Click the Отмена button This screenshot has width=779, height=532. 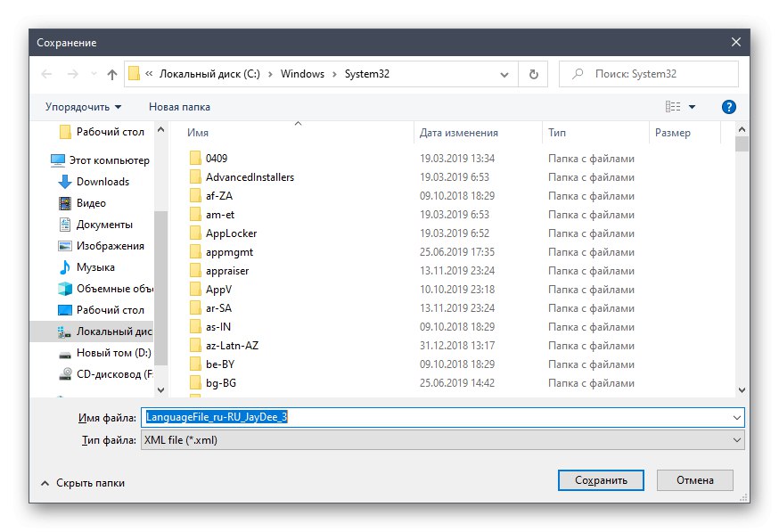point(695,480)
